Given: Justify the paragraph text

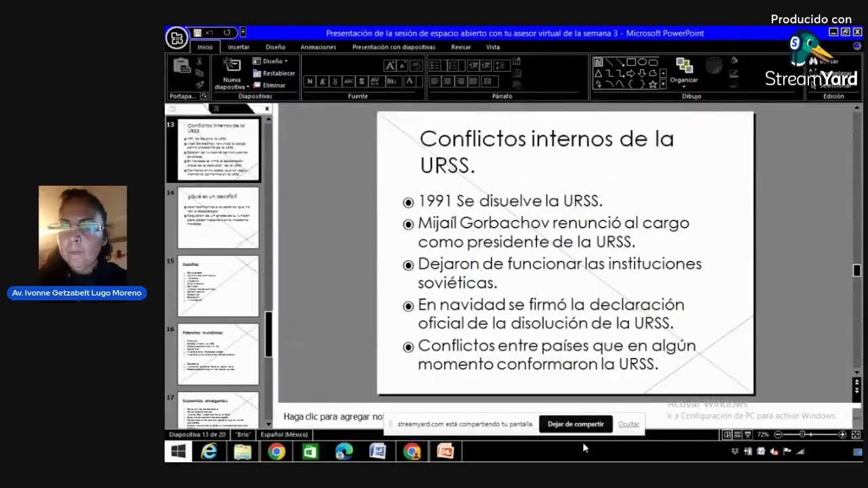Looking at the screenshot, I should pyautogui.click(x=474, y=81).
